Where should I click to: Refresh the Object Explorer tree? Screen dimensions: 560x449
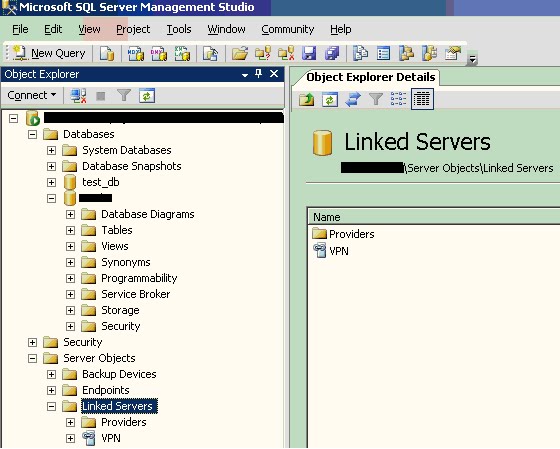(147, 95)
